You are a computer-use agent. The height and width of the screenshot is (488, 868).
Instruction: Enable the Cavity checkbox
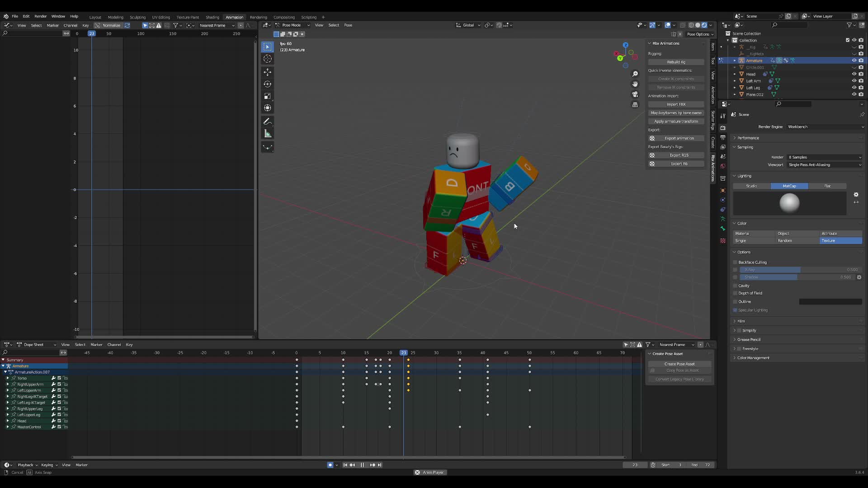pos(735,286)
